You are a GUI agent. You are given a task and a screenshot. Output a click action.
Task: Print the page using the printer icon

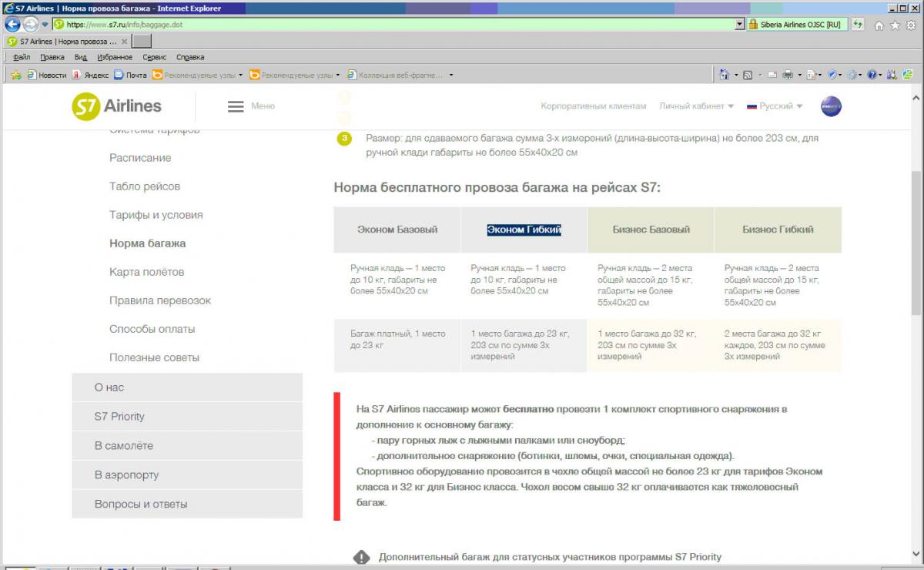click(788, 75)
